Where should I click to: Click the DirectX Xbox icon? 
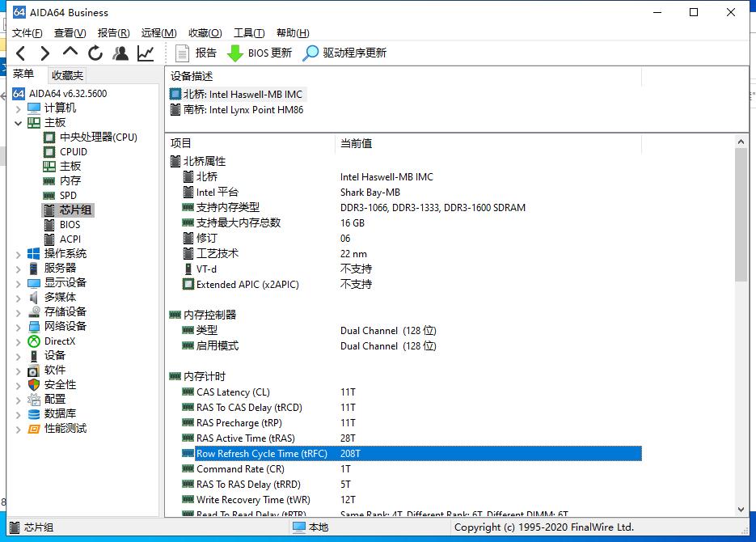click(x=34, y=341)
